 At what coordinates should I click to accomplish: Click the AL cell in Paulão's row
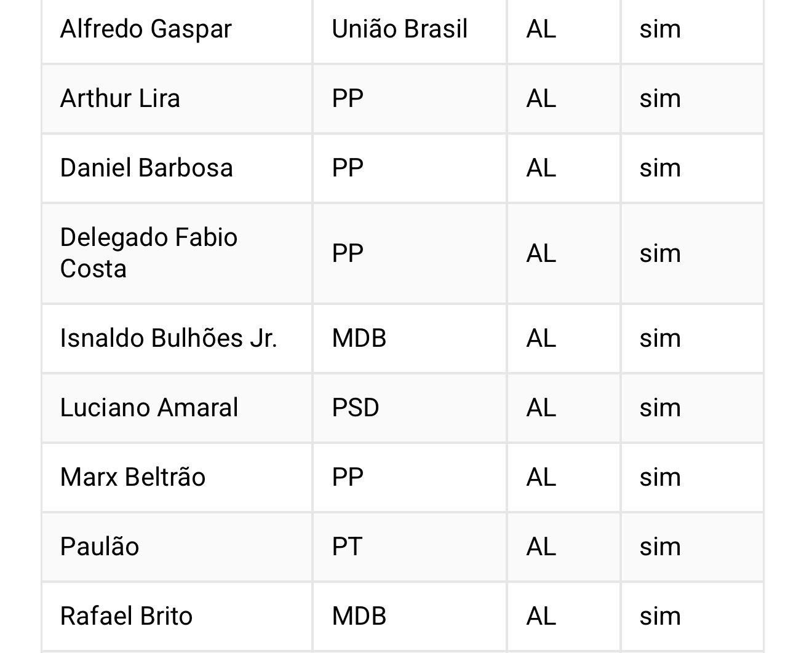coord(541,547)
